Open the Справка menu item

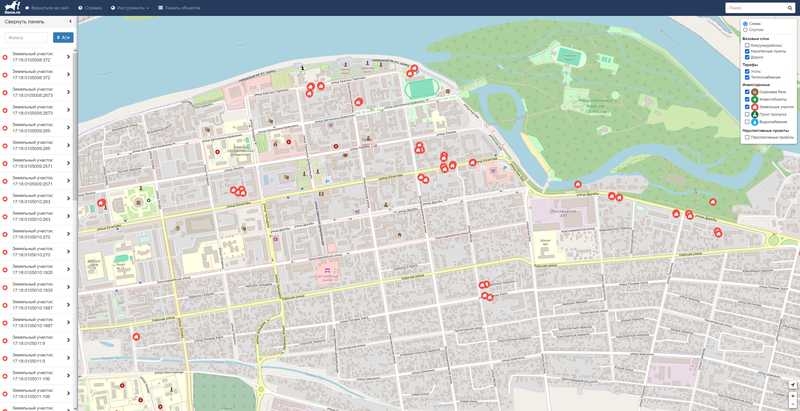(90, 8)
